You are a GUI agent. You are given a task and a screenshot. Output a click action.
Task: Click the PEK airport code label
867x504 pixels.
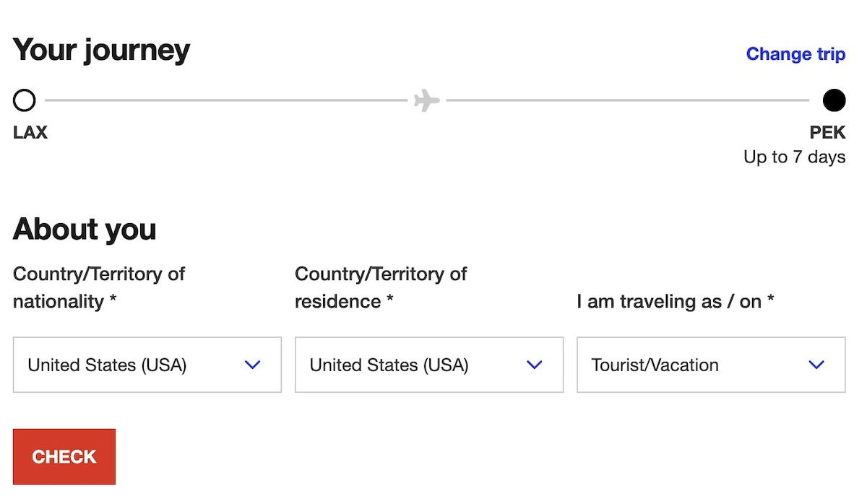(x=827, y=133)
